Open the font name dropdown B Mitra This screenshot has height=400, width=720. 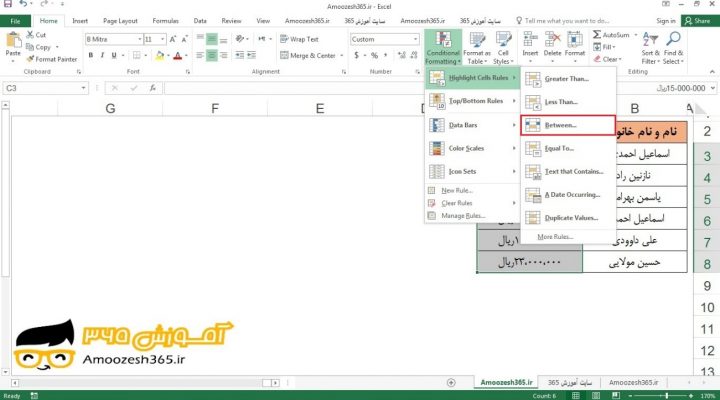(x=140, y=39)
